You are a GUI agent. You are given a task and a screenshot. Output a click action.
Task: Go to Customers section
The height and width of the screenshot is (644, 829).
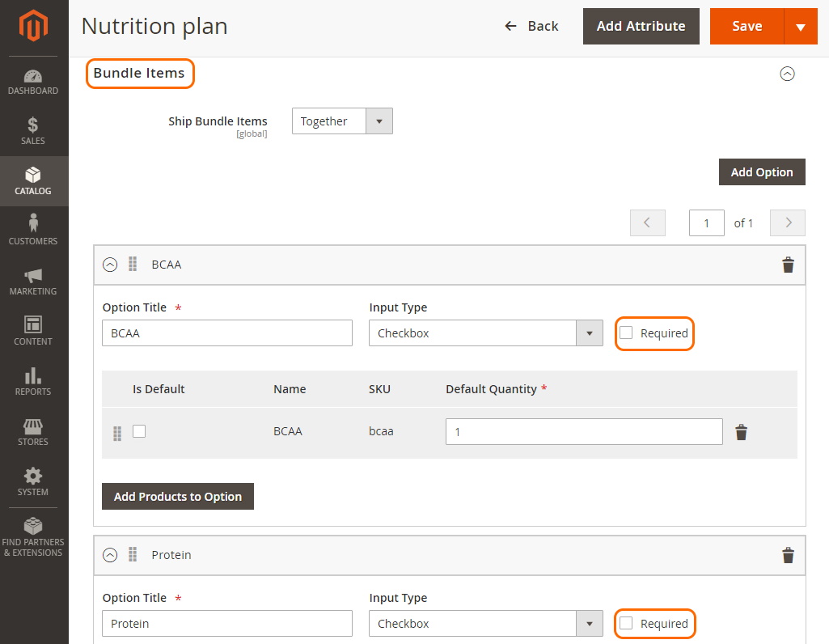coord(33,230)
